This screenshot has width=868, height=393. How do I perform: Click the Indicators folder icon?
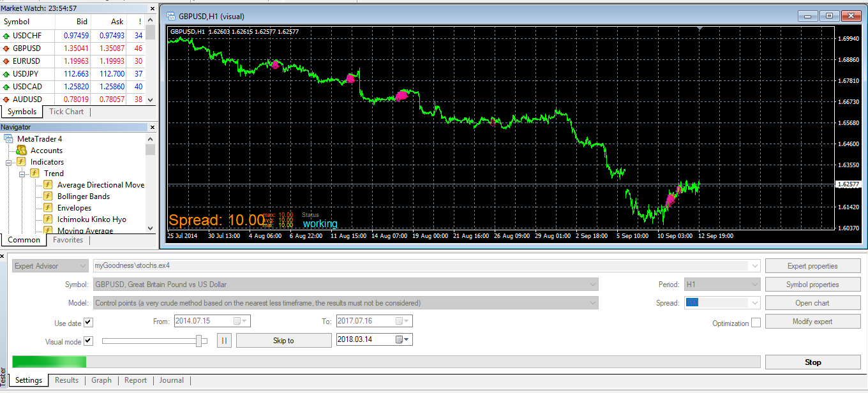pos(21,162)
